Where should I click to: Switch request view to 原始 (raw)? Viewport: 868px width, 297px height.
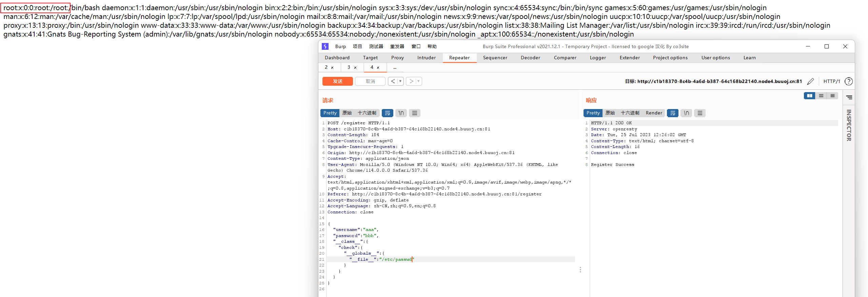pyautogui.click(x=347, y=113)
